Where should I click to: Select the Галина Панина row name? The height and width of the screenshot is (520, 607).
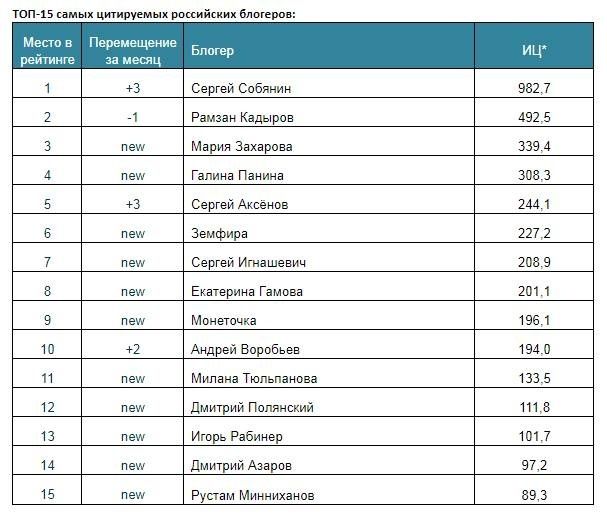coord(237,176)
